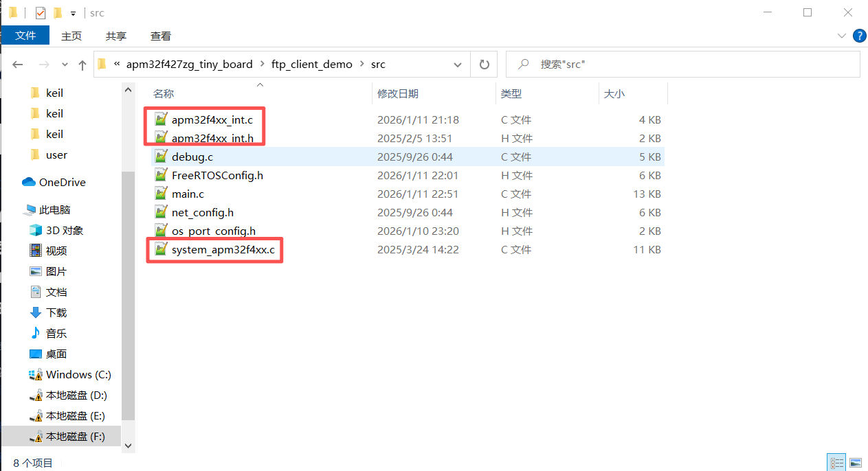Expand the ribbon with the chevron
This screenshot has width=868, height=471.
coord(842,36)
